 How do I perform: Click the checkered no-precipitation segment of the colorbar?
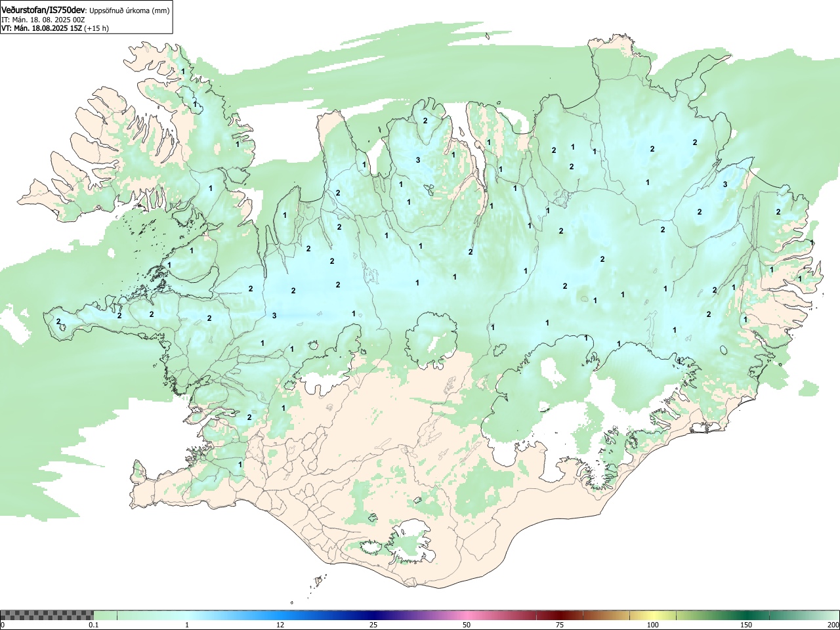point(47,615)
